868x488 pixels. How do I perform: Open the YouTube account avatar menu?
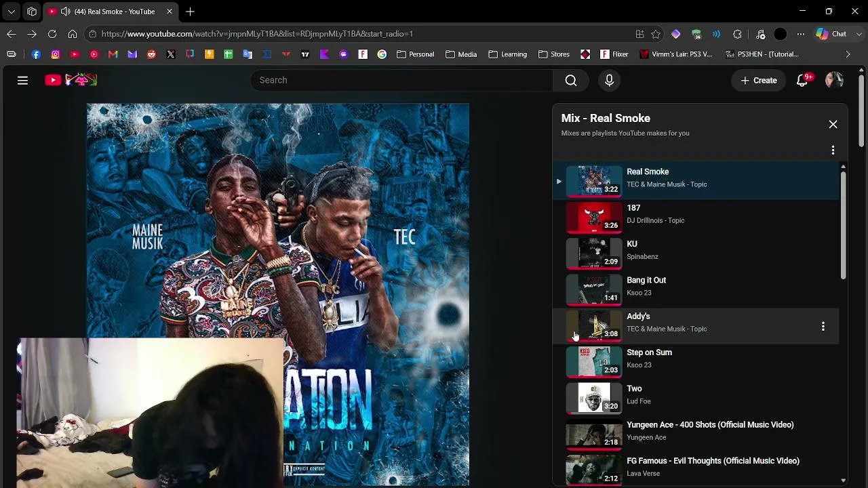point(834,80)
